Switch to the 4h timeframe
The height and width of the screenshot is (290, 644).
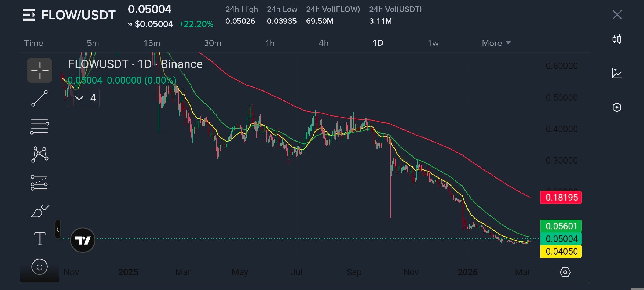coord(323,43)
